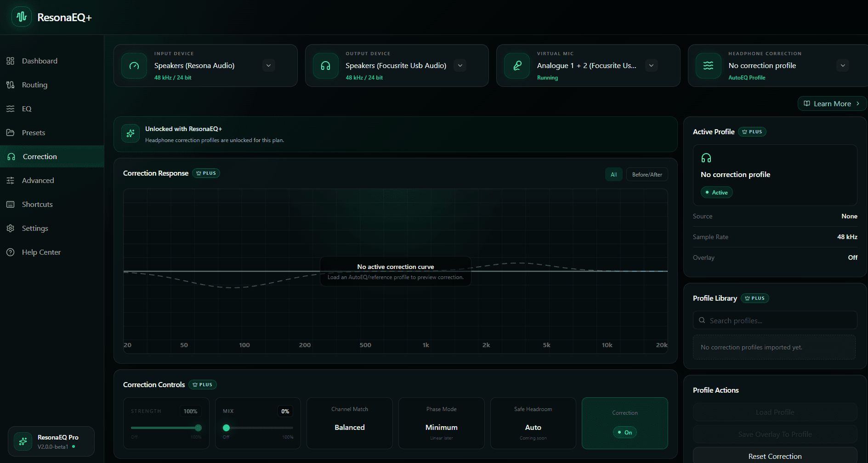
Task: Open the Shortcuts page
Action: pyautogui.click(x=52, y=204)
